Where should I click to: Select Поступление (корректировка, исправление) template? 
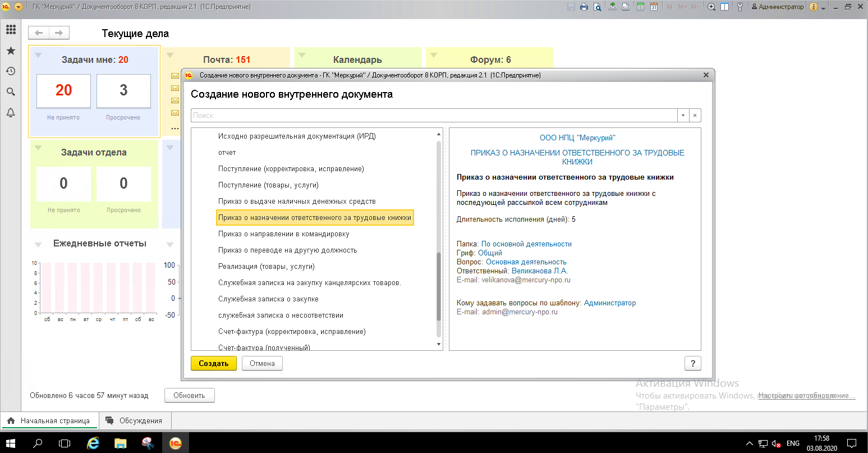point(291,169)
